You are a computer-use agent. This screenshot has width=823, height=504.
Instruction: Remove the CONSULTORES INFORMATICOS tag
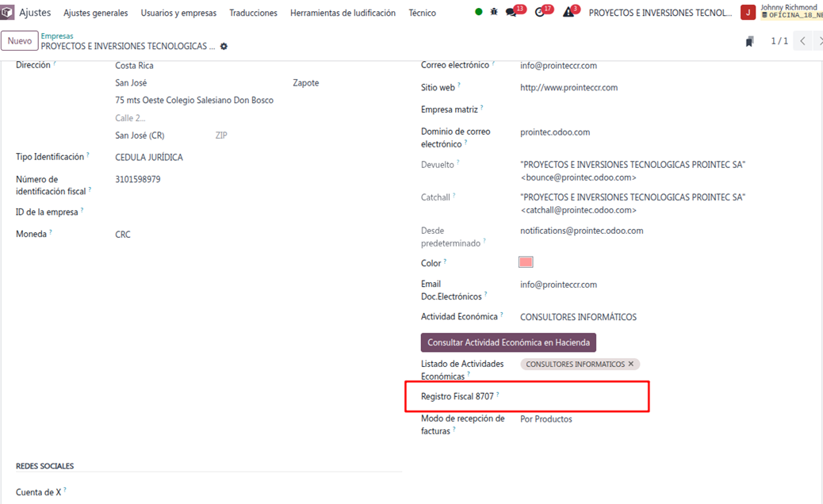(631, 365)
